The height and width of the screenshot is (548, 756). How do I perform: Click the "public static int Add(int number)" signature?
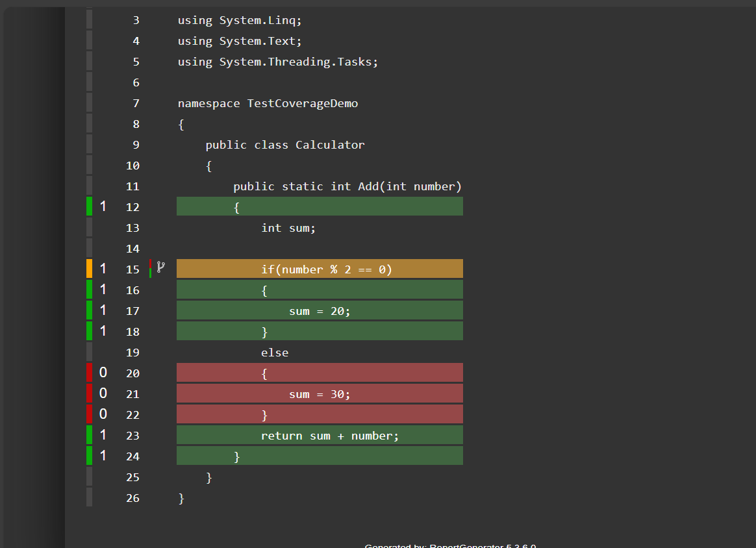click(347, 186)
